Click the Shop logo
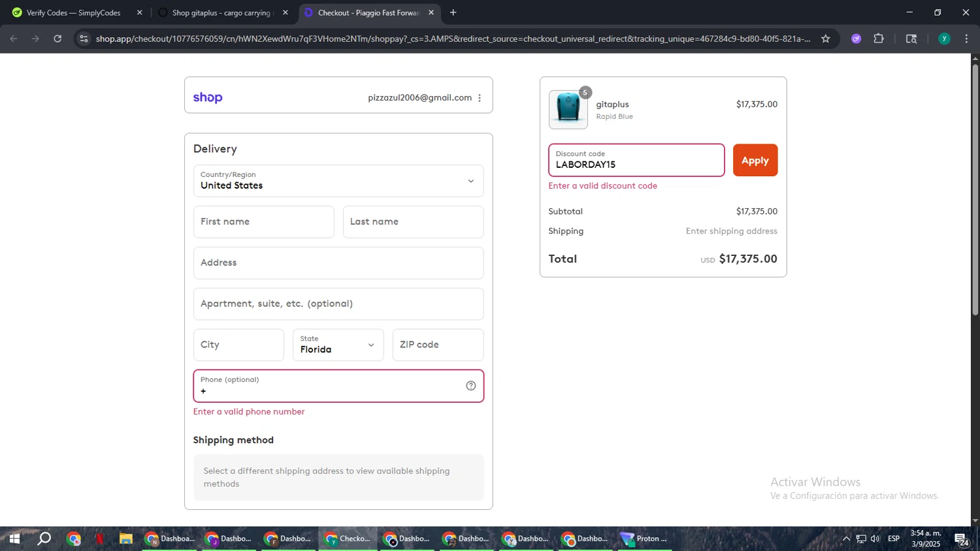980x551 pixels. 208,97
